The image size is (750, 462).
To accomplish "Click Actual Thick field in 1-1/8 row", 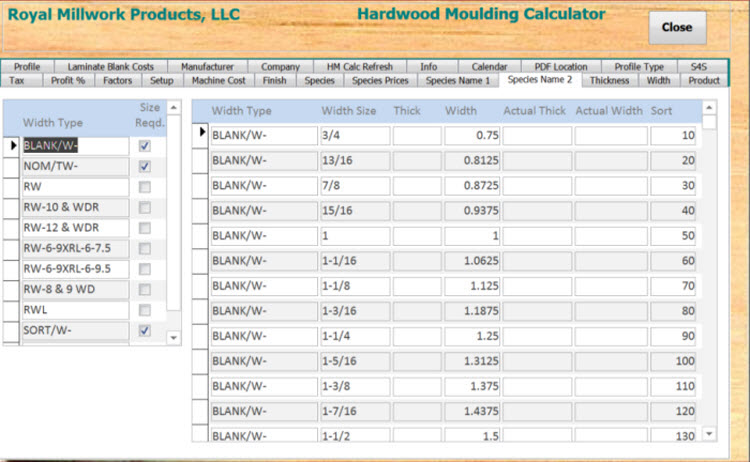I will tap(537, 286).
